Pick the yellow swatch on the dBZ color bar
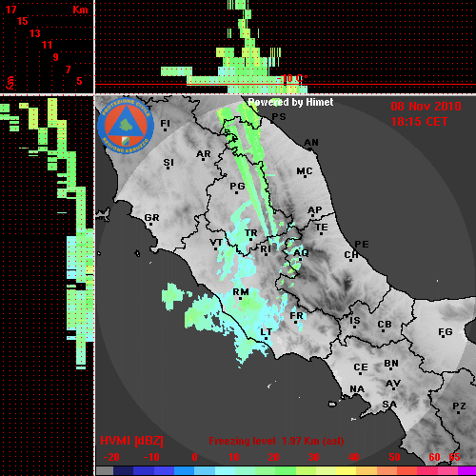Image resolution: width=476 pixels, height=476 pixels. click(347, 470)
